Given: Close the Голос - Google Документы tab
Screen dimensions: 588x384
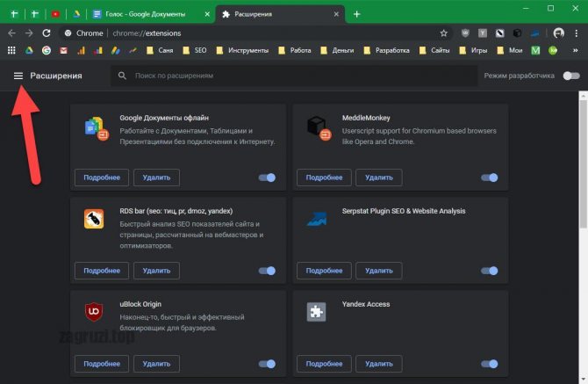Looking at the screenshot, I should [x=207, y=14].
